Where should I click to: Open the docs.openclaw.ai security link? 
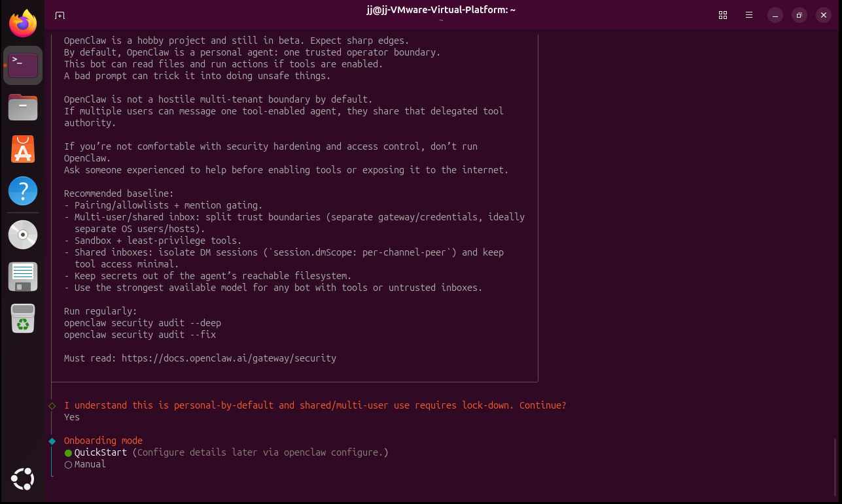pos(228,358)
